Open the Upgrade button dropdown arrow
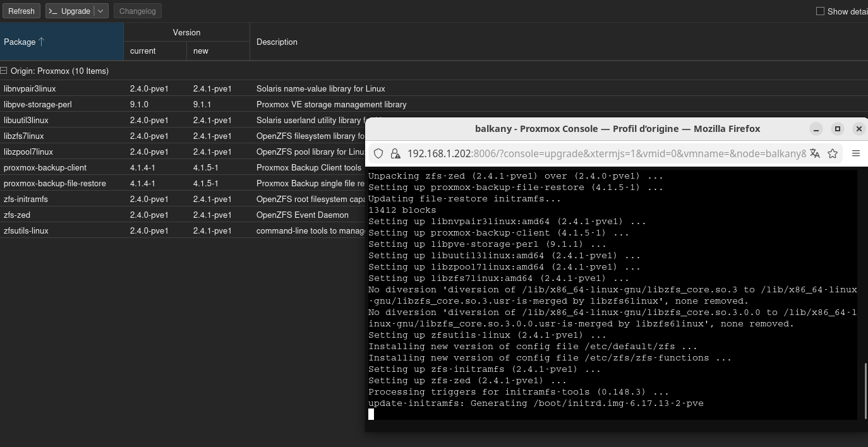This screenshot has width=868, height=447. click(x=100, y=11)
